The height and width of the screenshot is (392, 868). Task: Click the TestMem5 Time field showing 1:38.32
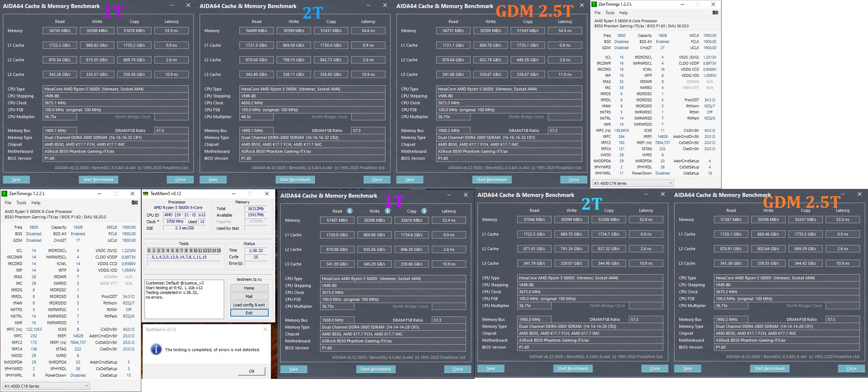pos(256,251)
